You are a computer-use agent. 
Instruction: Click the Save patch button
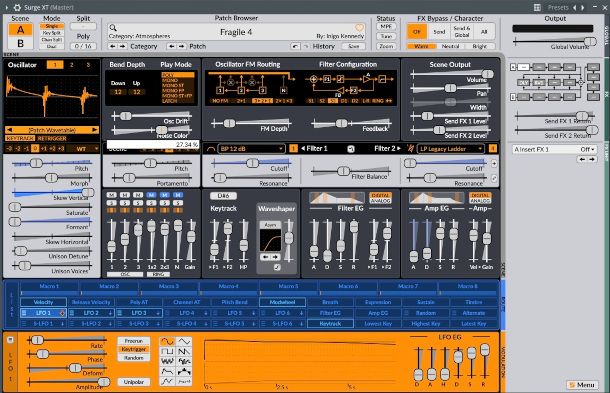353,46
